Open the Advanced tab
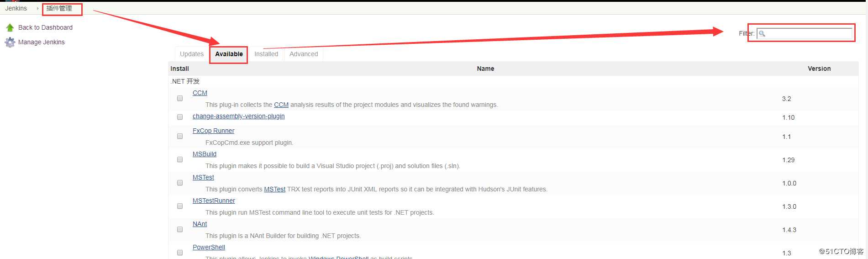868x259 pixels. point(304,54)
